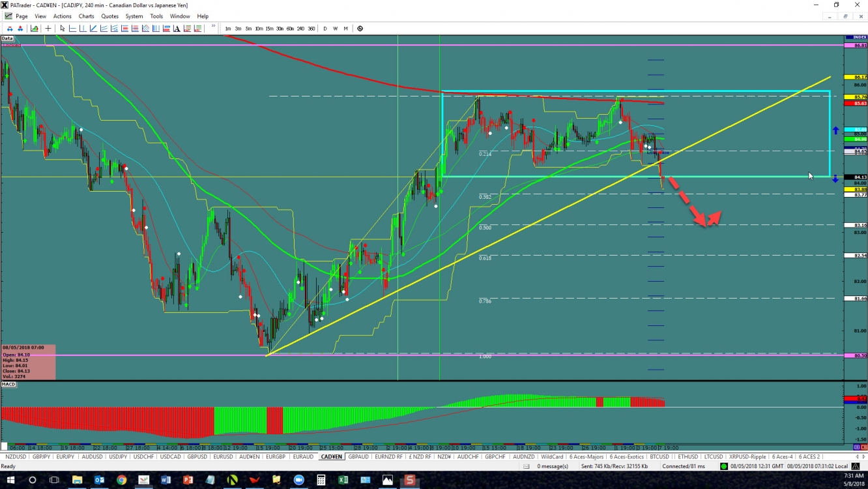
Task: Select the arrow pointer tool
Action: [63, 29]
